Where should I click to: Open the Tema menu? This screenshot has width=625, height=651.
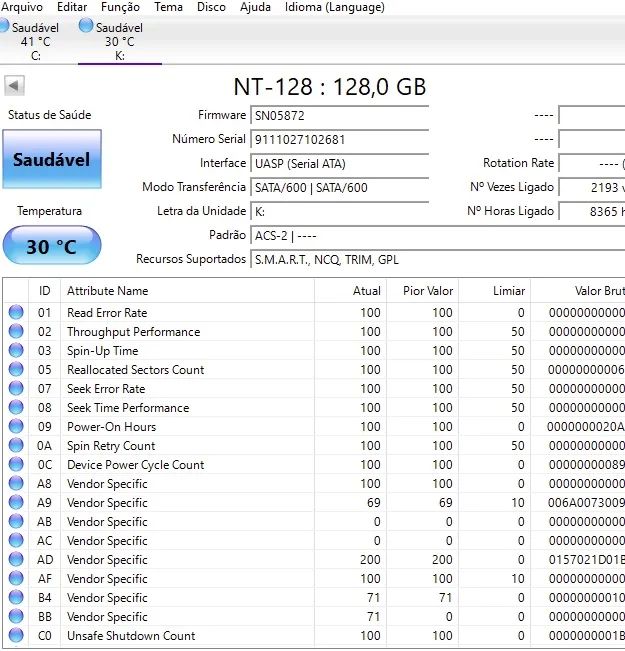pos(168,7)
